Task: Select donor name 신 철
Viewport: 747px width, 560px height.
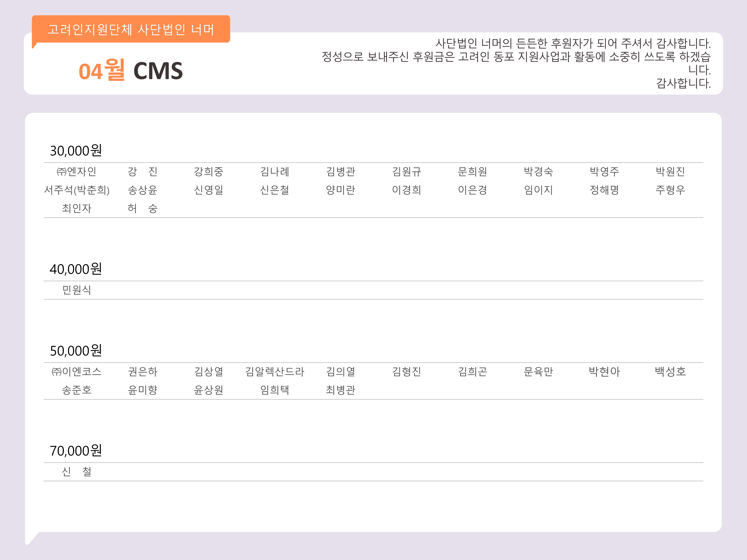Action: coord(77,472)
